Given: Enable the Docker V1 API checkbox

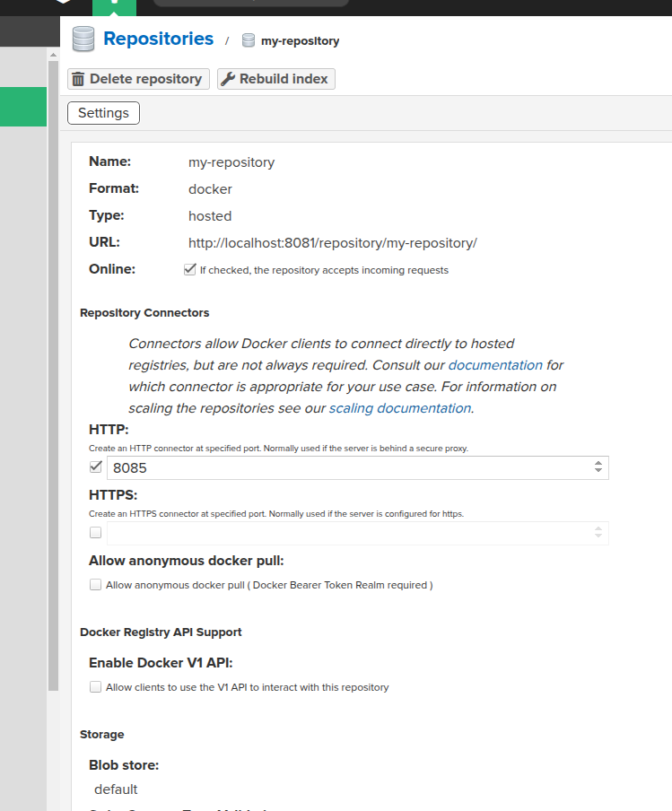Looking at the screenshot, I should pyautogui.click(x=96, y=687).
